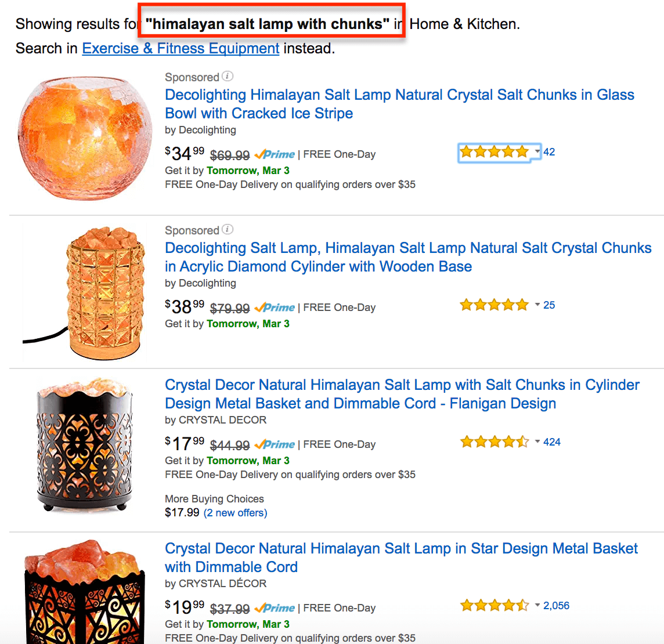Click the Prime badge on the $19.99 lamp
The width and height of the screenshot is (664, 644).
tap(275, 608)
